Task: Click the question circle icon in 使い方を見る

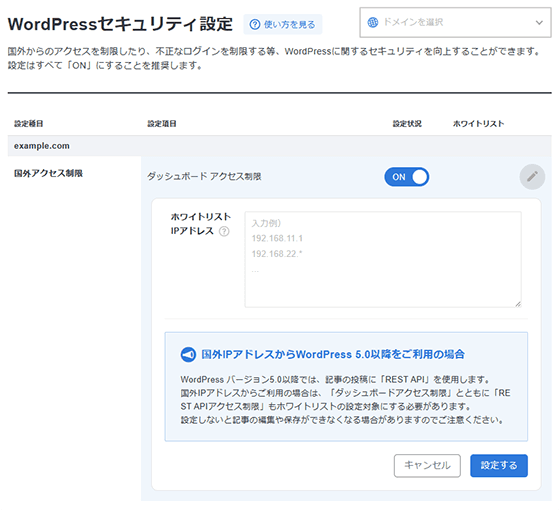Action: click(x=255, y=24)
